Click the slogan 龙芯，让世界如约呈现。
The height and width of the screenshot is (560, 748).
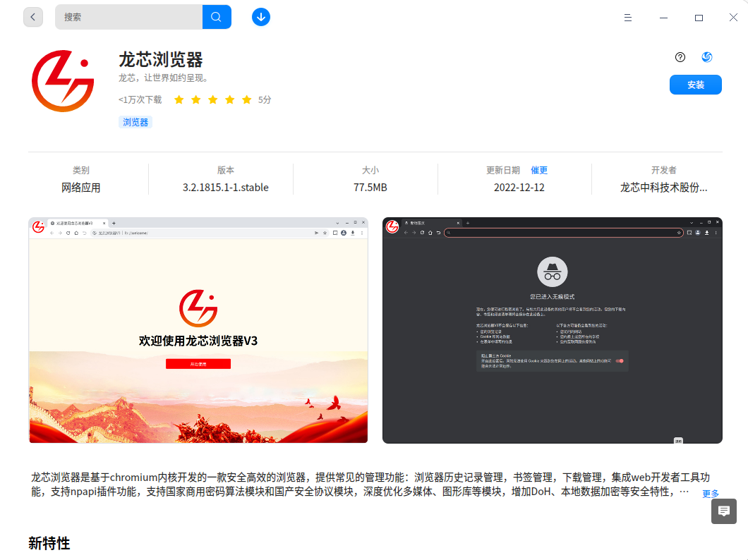click(x=163, y=78)
